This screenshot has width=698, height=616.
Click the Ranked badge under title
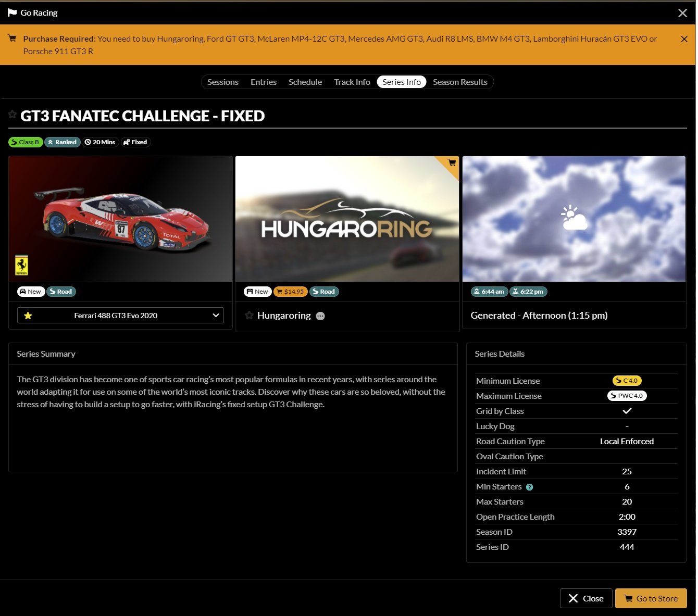coord(62,142)
